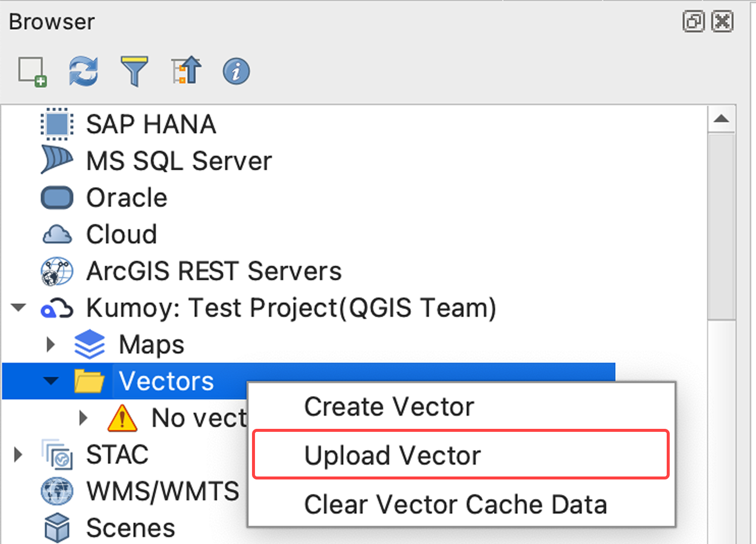
Task: Collapse the Kumoy Test Project node
Action: point(19,308)
